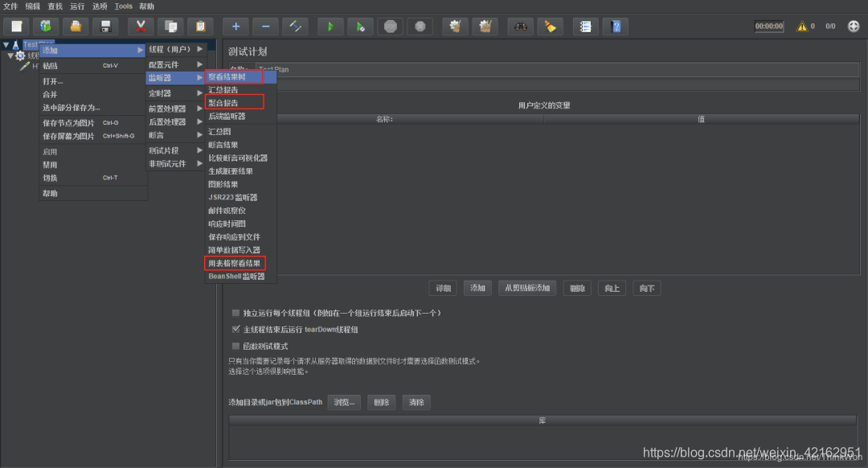Uncheck 主线程结束后运行 tearDown线程组

pyautogui.click(x=235, y=330)
